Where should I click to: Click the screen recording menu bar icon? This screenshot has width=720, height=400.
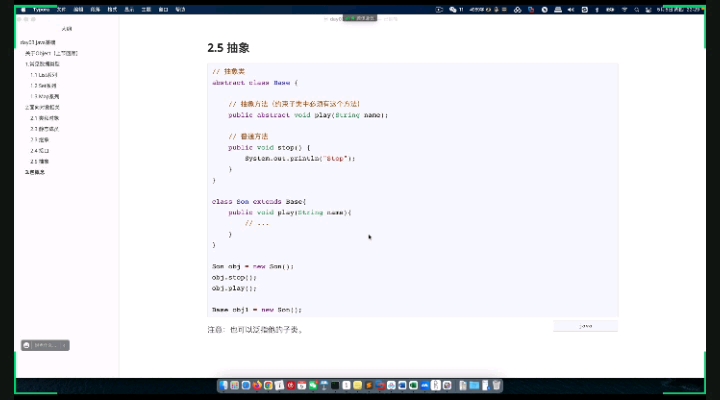click(x=439, y=9)
